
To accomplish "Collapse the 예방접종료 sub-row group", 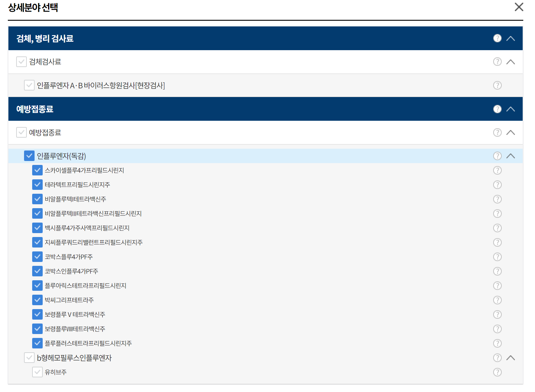I will pyautogui.click(x=511, y=132).
